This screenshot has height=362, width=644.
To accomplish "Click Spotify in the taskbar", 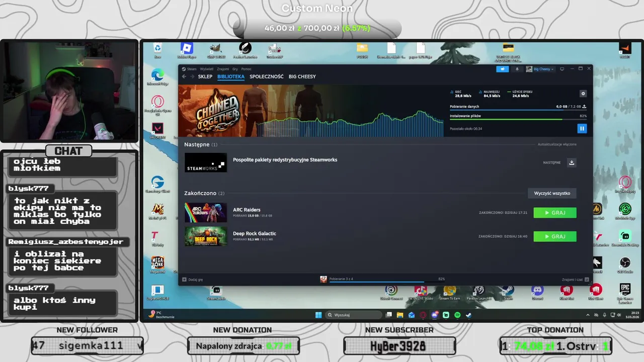I will (x=457, y=315).
